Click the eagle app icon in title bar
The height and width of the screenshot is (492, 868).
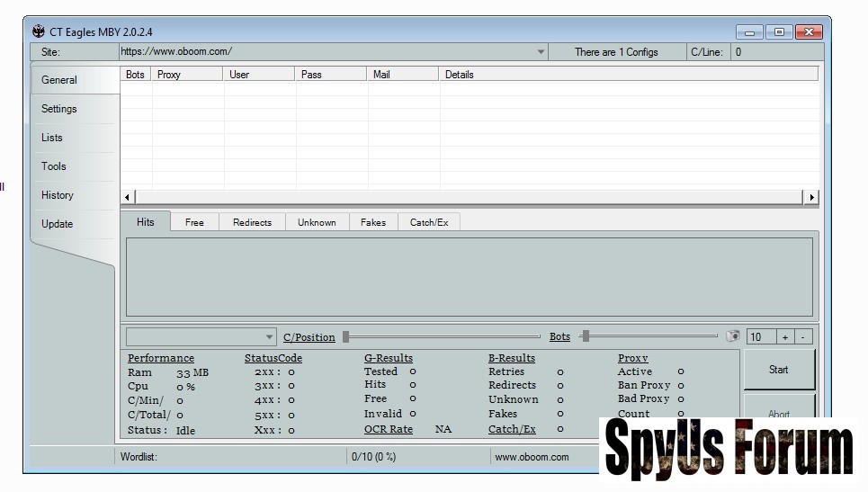click(39, 31)
